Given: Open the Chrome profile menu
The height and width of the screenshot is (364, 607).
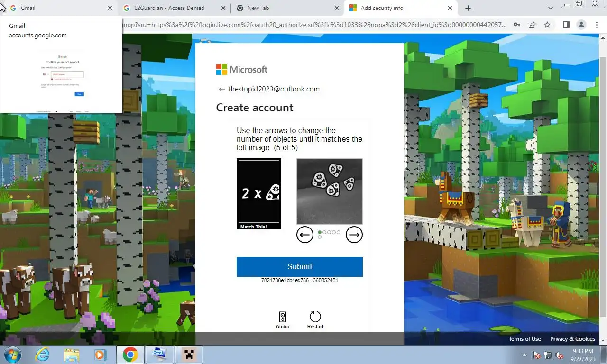Looking at the screenshot, I should pos(581,25).
